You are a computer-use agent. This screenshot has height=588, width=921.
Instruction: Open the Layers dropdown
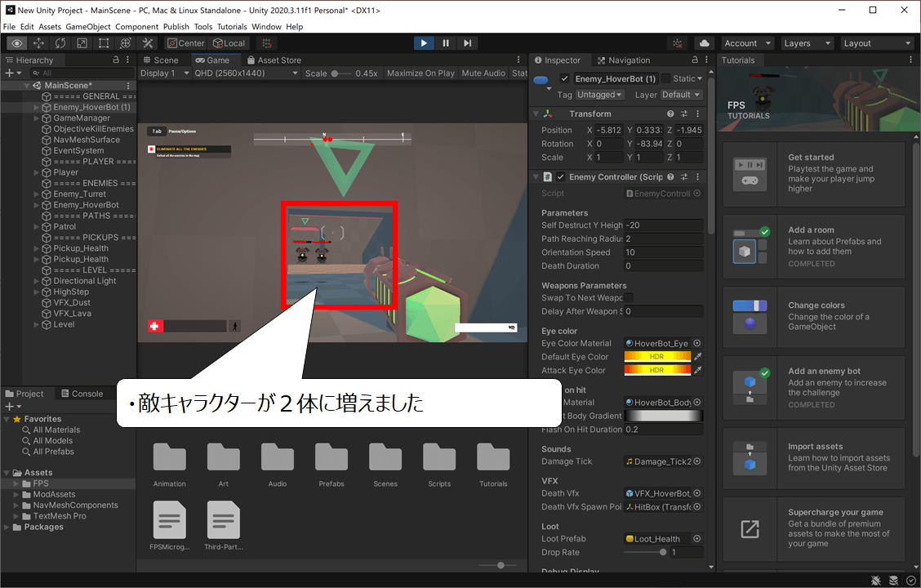(808, 43)
